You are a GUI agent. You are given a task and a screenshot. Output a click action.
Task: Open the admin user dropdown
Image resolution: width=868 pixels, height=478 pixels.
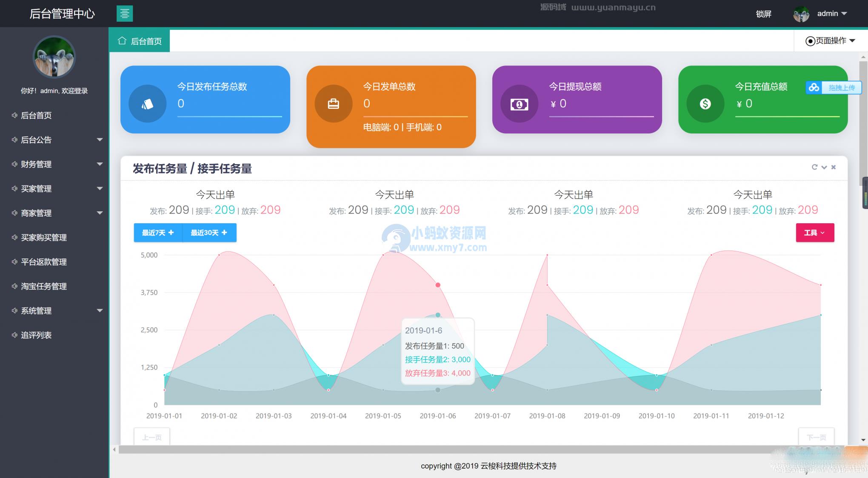tap(832, 14)
